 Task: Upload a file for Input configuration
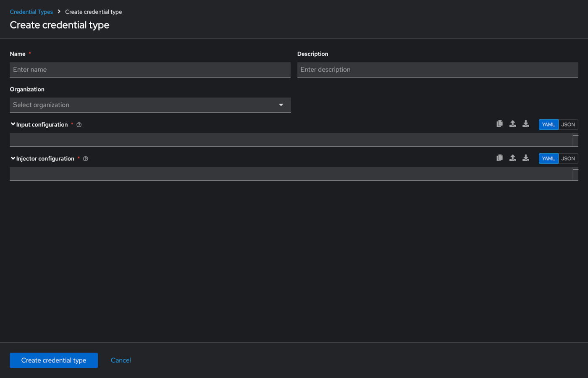pos(512,124)
